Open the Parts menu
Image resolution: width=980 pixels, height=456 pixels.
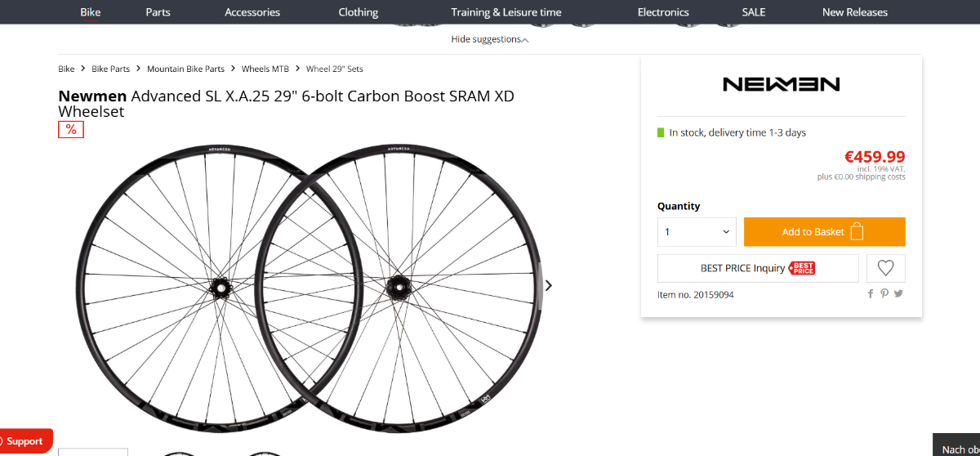(158, 12)
